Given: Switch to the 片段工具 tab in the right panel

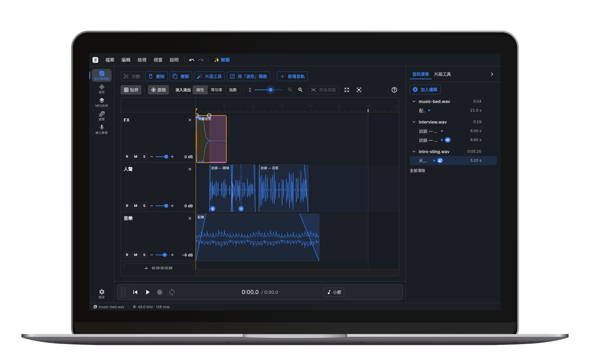Looking at the screenshot, I should click(x=442, y=74).
